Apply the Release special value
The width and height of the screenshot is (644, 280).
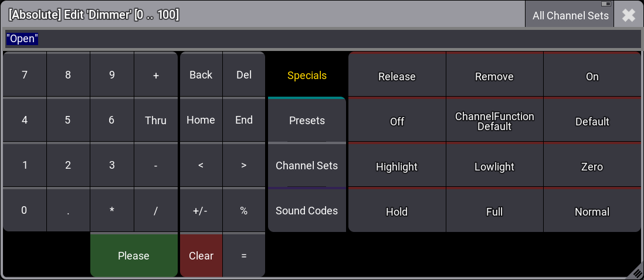click(397, 77)
